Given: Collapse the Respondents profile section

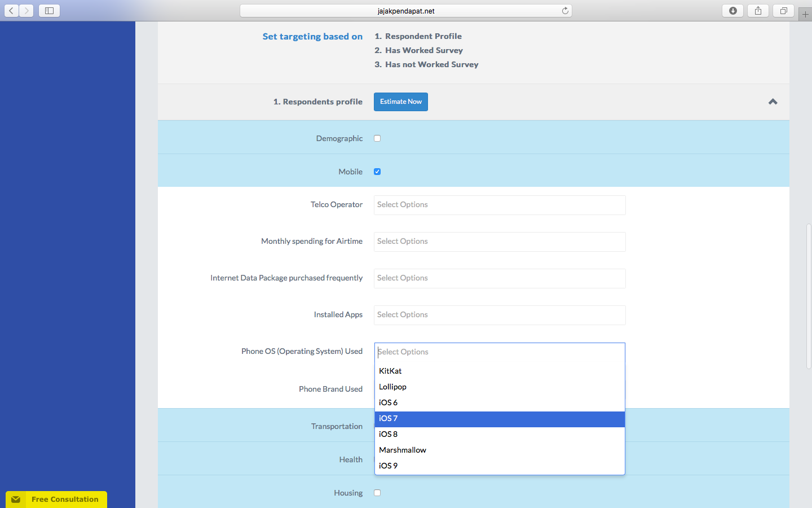Looking at the screenshot, I should pyautogui.click(x=773, y=102).
